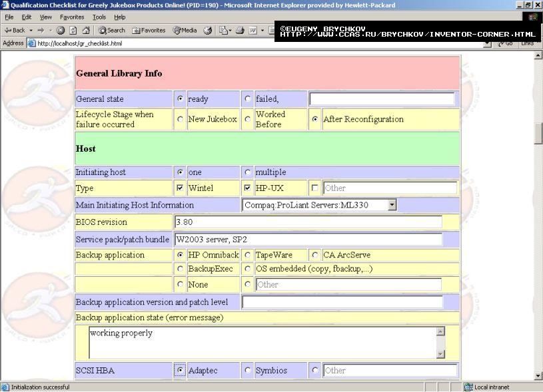The height and width of the screenshot is (392, 543).
Task: Click the backup application state text area
Action: (263, 343)
